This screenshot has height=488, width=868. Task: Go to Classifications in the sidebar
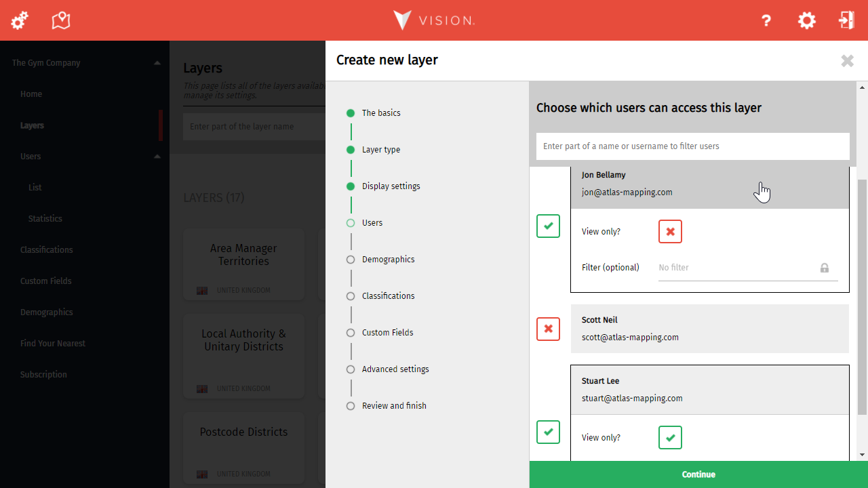point(46,250)
